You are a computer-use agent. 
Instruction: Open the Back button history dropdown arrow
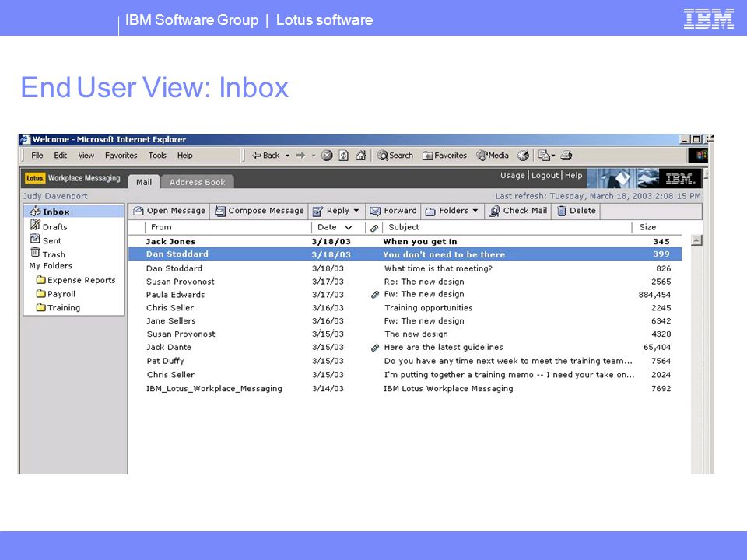(287, 156)
